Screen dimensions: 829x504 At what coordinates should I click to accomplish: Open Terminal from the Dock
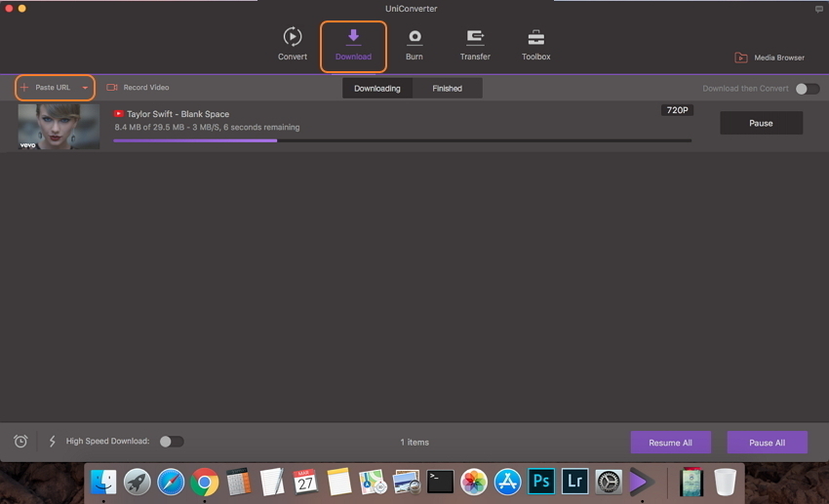coord(441,482)
